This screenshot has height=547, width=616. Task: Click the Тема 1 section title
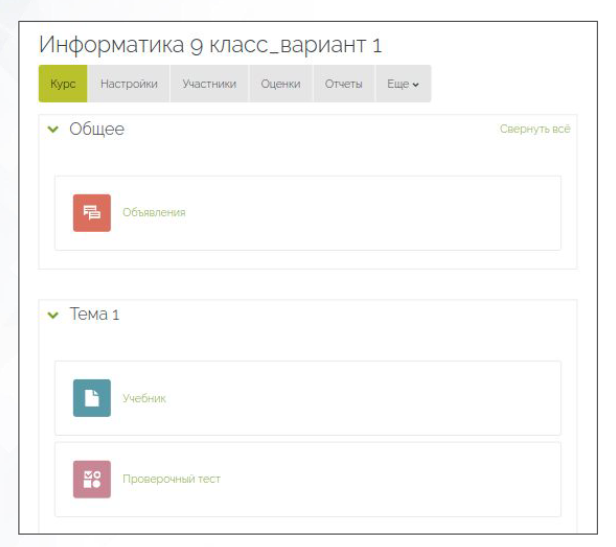94,315
